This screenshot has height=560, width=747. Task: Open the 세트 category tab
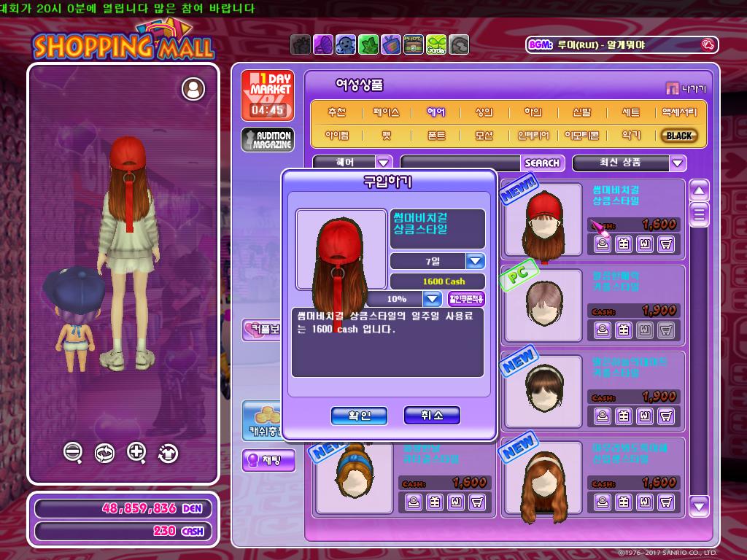click(631, 112)
